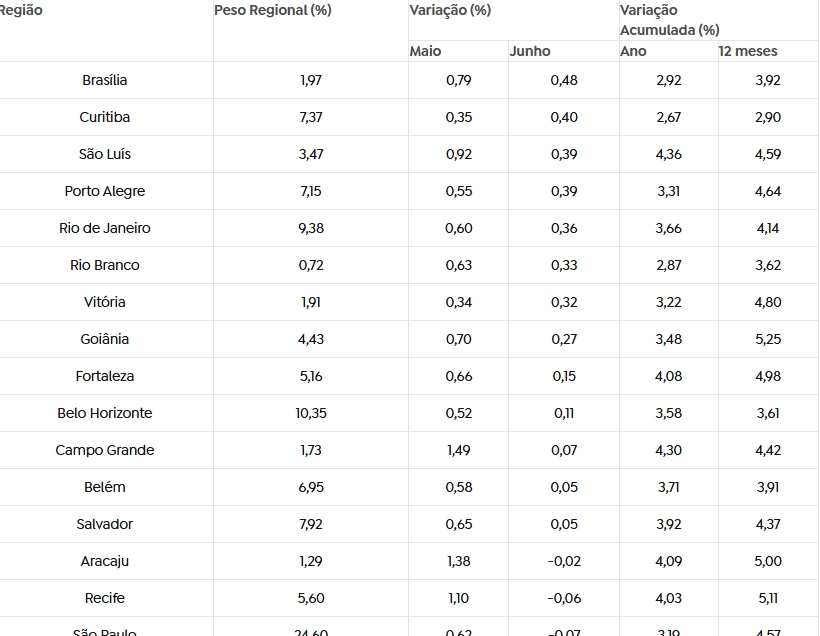Click Rio Branco region cell
820x636 pixels.
pyautogui.click(x=105, y=265)
